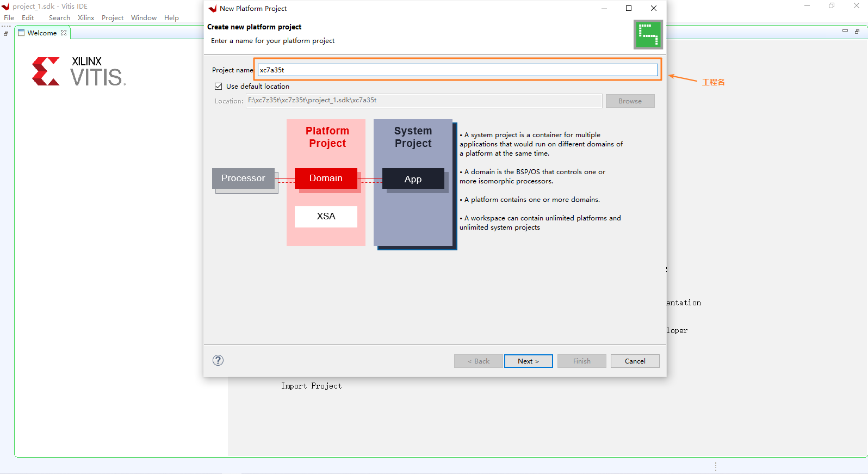Click the Browse button
Viewport: 868px width, 474px height.
tap(630, 101)
